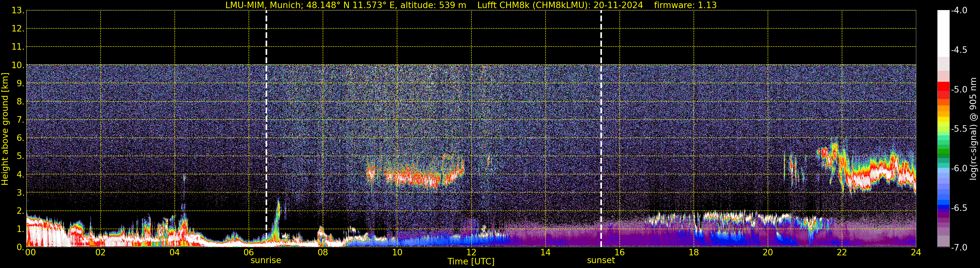Viewport: 980px width, 268px height.
Task: Click the plot title 'LMU-MIM, Munich' text
Action: coord(263,5)
